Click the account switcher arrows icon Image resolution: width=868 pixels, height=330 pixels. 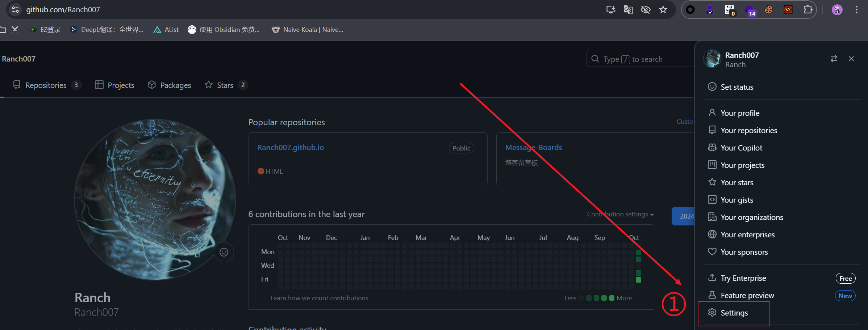click(834, 59)
